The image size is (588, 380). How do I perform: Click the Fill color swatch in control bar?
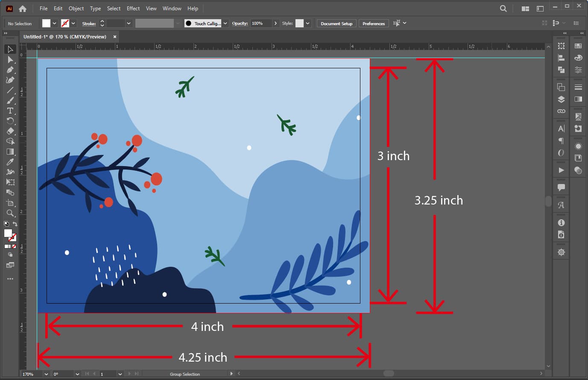[46, 23]
